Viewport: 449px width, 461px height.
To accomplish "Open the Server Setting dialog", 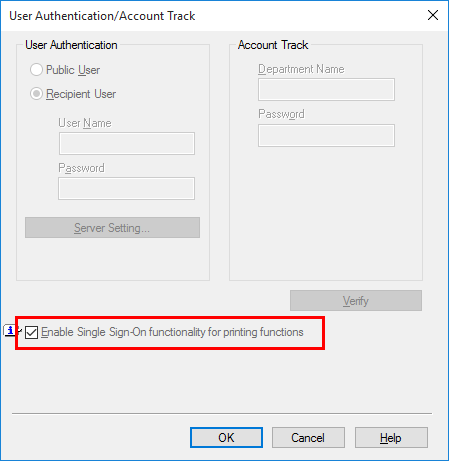I will pos(112,228).
